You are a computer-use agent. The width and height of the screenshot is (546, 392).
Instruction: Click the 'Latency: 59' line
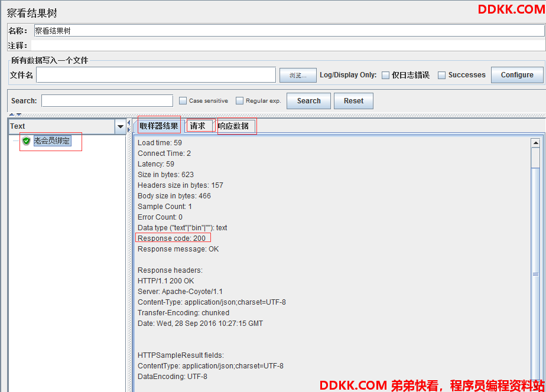(x=155, y=164)
